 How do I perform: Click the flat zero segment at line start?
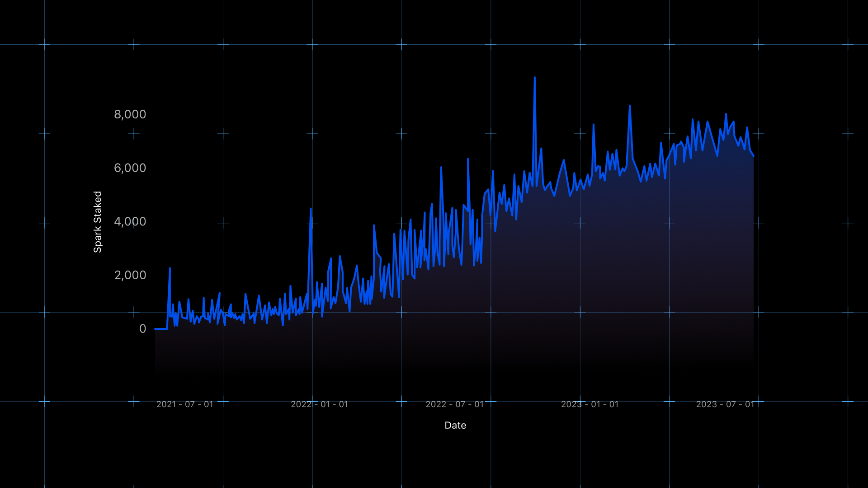coord(161,329)
